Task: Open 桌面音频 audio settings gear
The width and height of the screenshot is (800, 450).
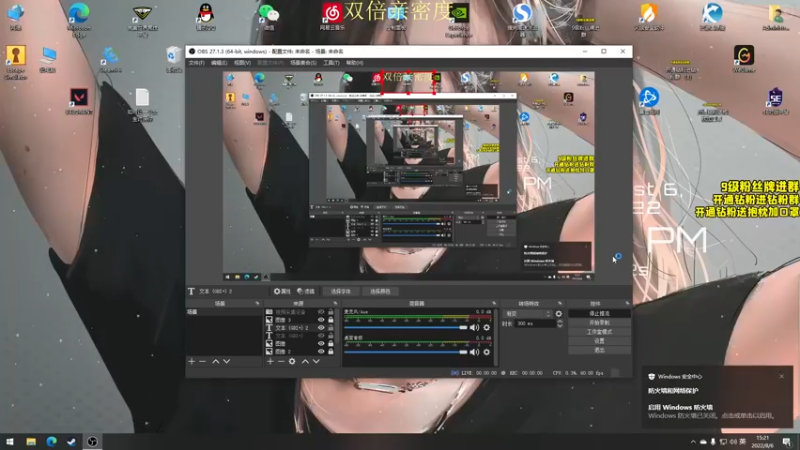Action: pos(487,352)
